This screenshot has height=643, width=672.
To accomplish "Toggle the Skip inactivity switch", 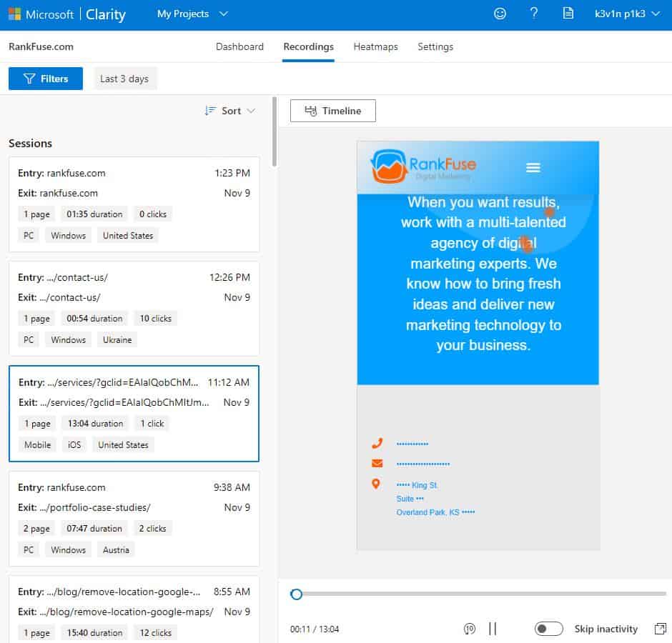I will (x=548, y=629).
